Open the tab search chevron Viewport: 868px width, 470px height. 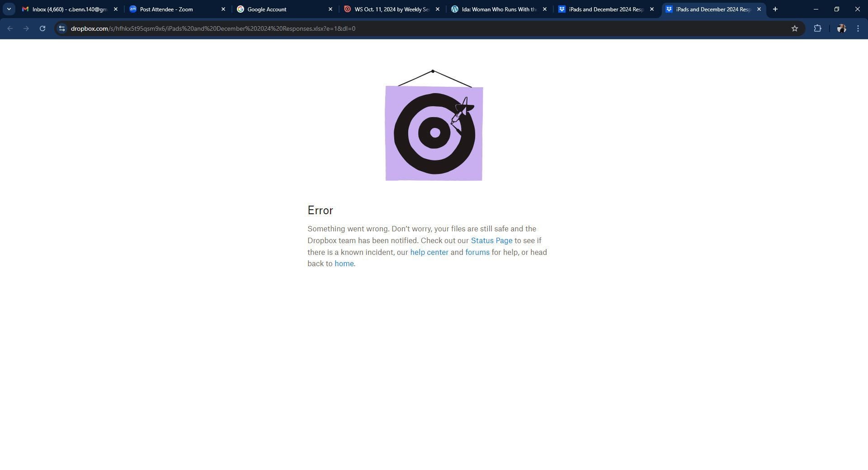coord(9,9)
